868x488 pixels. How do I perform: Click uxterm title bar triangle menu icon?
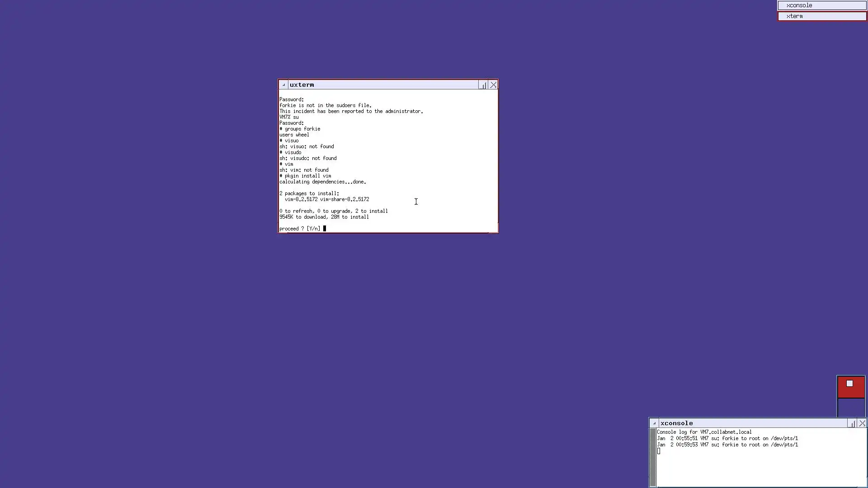pos(283,85)
